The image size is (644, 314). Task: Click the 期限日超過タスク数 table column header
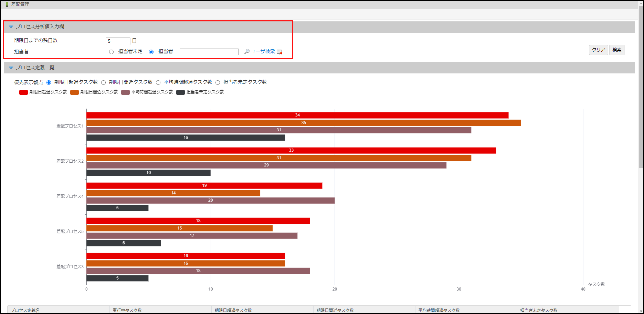[262, 310]
